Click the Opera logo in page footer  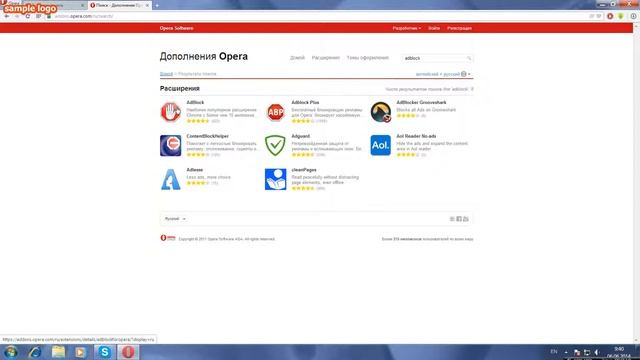(168, 238)
